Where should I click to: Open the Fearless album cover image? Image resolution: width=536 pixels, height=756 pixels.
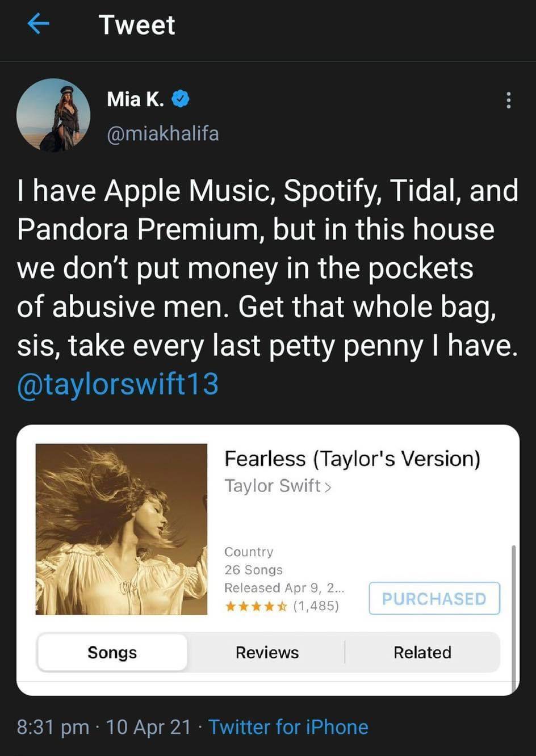pyautogui.click(x=122, y=529)
